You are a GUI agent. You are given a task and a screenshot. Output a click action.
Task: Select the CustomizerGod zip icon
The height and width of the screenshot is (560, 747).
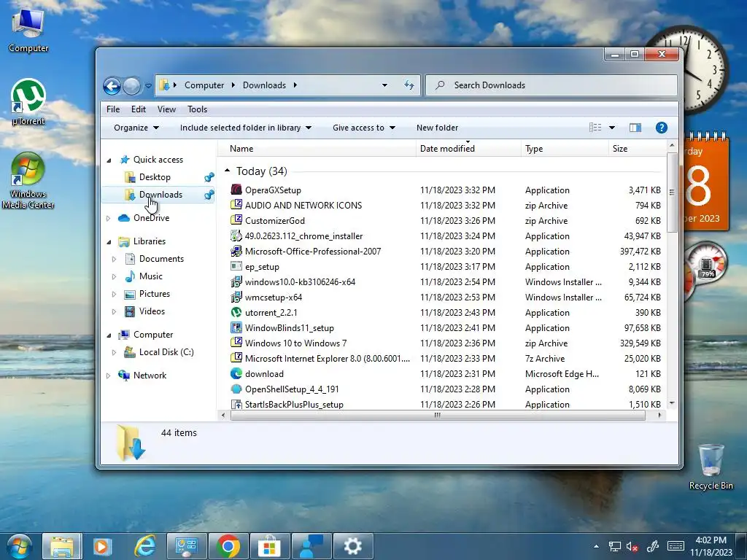(236, 220)
